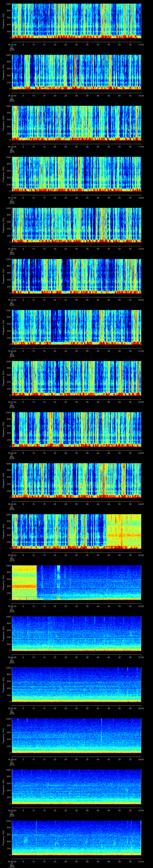Select the 15:00 end tick label

point(141,44)
